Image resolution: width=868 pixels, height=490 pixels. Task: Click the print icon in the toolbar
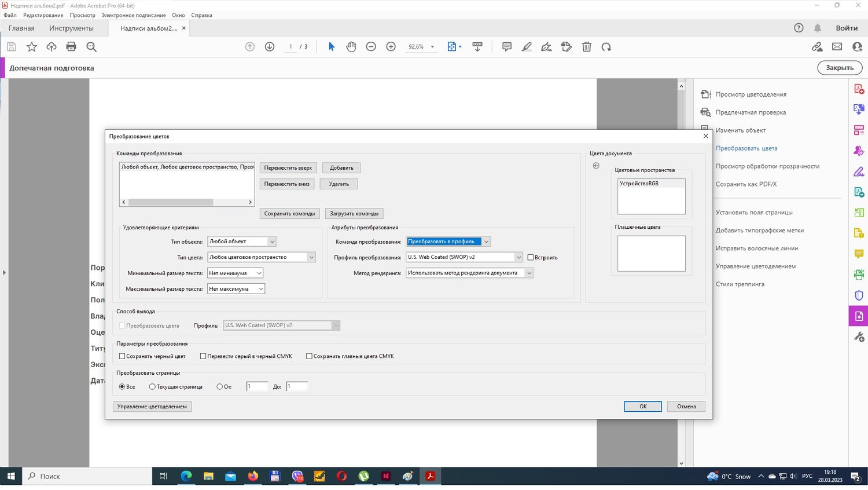tap(71, 47)
